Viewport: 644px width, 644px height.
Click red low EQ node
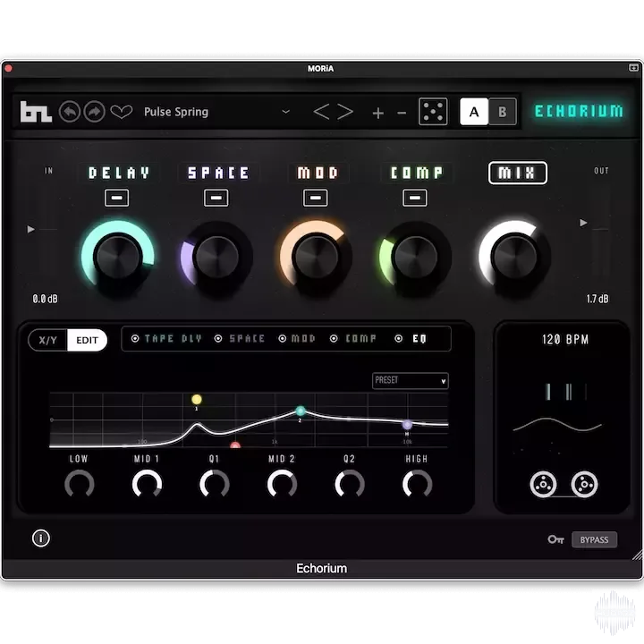[235, 445]
